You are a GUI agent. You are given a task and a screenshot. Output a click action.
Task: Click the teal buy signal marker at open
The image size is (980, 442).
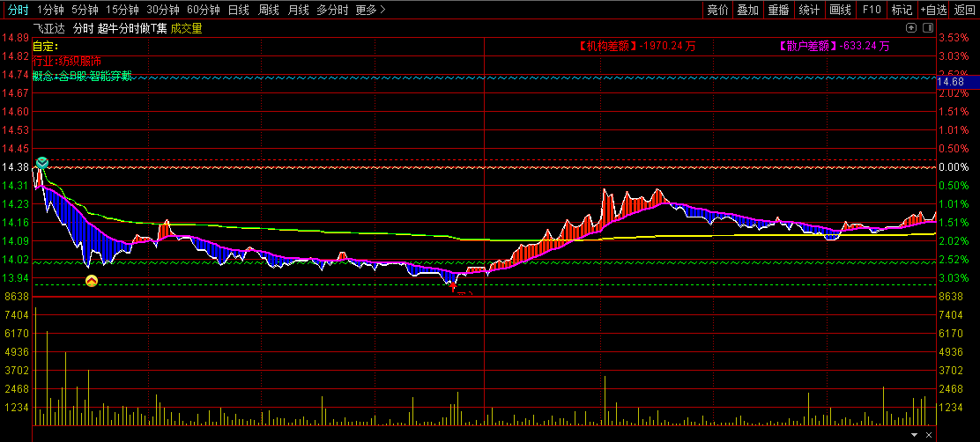coord(42,163)
